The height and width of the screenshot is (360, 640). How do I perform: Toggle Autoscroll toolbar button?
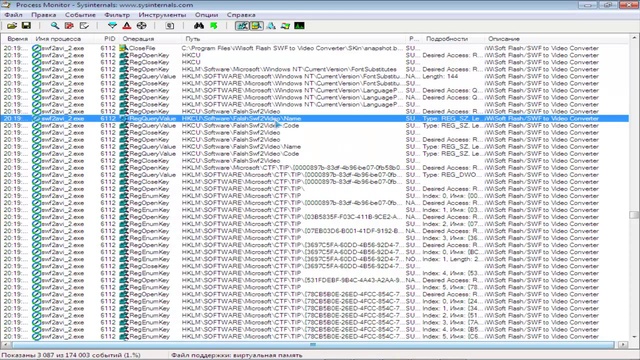(x=69, y=26)
